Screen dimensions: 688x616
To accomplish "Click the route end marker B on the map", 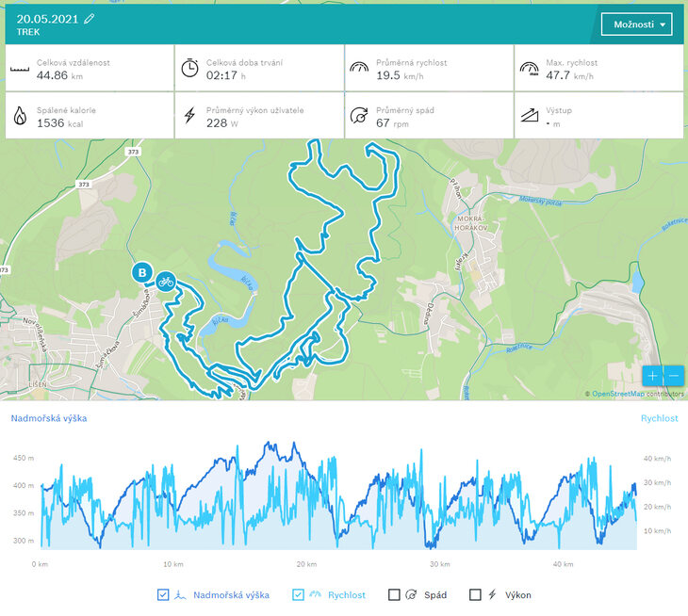I will pyautogui.click(x=141, y=274).
